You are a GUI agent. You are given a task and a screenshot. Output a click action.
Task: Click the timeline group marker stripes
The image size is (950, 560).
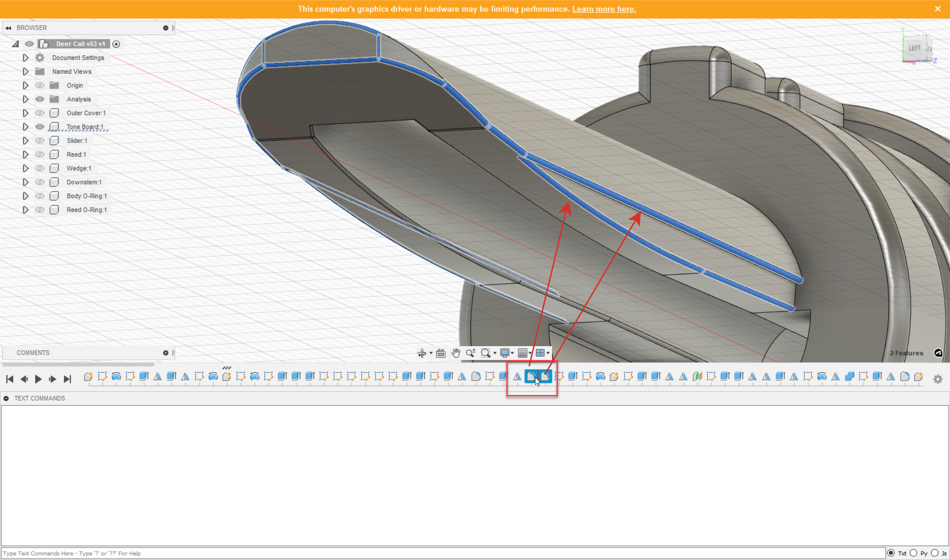click(x=226, y=368)
